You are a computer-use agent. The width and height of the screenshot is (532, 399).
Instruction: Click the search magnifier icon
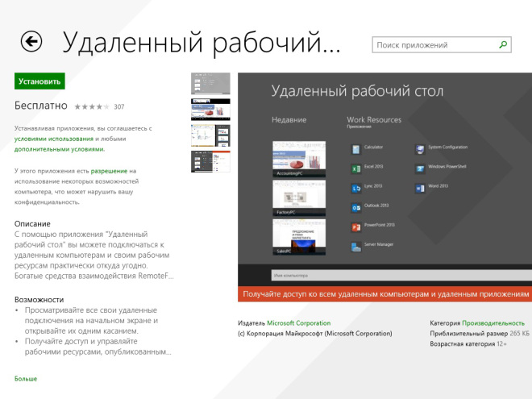pyautogui.click(x=502, y=45)
